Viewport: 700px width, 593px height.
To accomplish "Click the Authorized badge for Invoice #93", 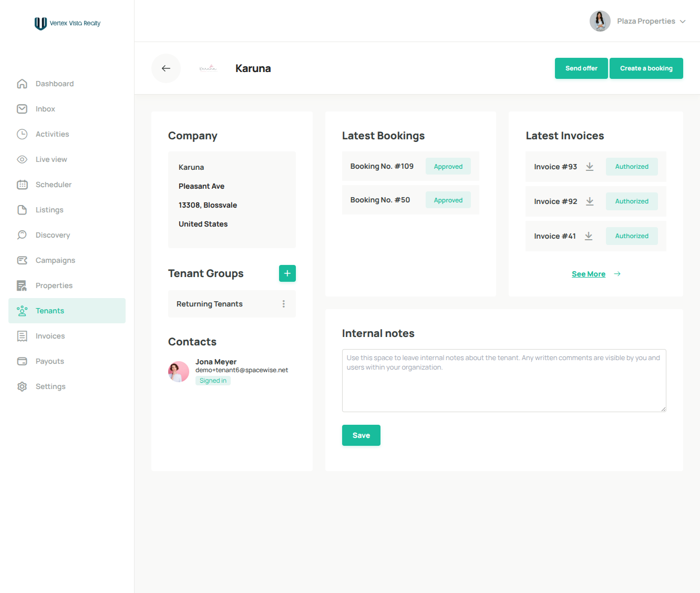I will (x=632, y=167).
